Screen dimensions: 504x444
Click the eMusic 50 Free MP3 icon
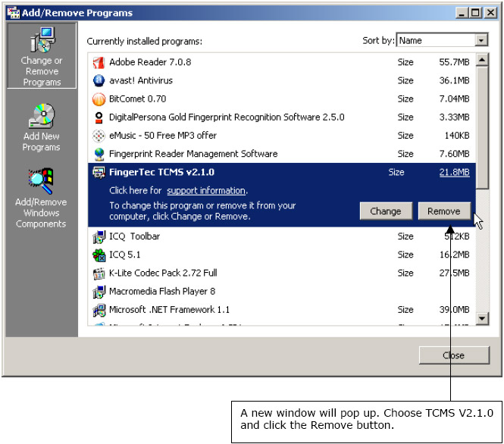[x=99, y=136]
